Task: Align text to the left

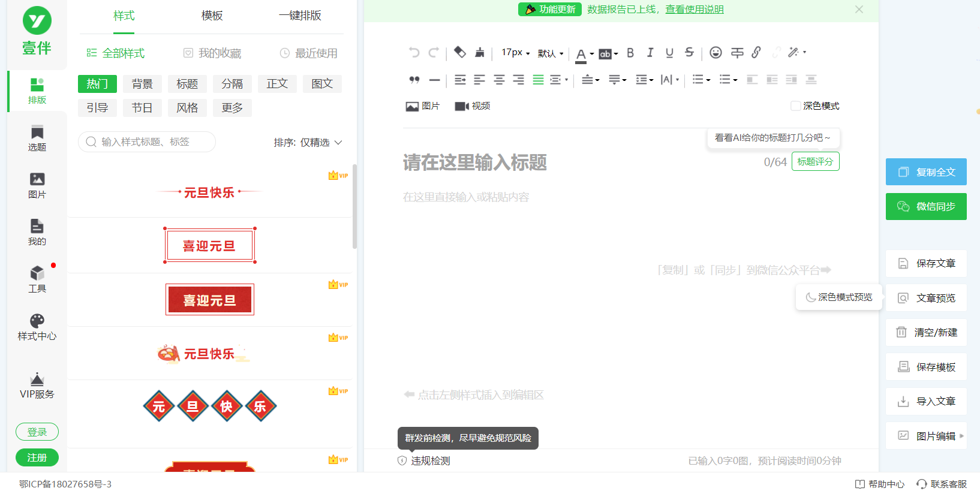Action: coord(479,80)
